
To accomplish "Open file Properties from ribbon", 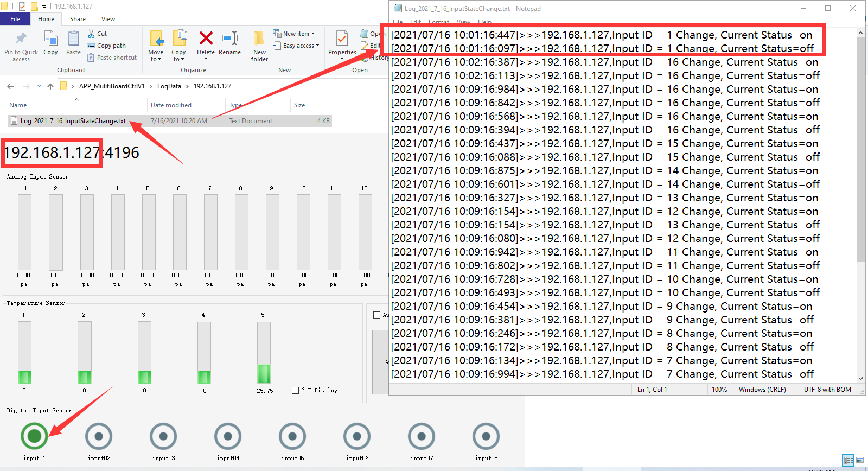I will [x=342, y=40].
